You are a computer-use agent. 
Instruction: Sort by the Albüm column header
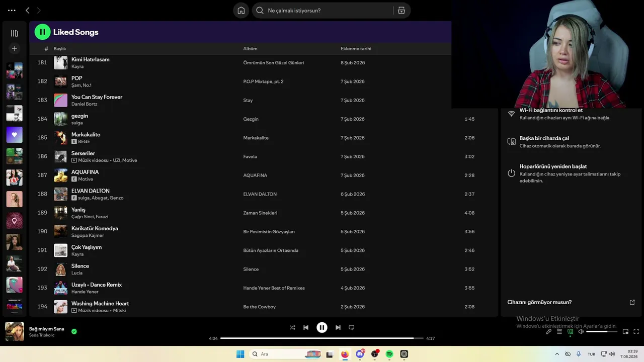coord(250,49)
